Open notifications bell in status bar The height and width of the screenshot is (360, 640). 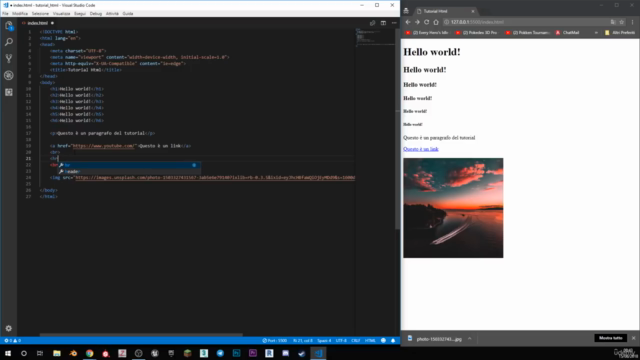pos(393,340)
